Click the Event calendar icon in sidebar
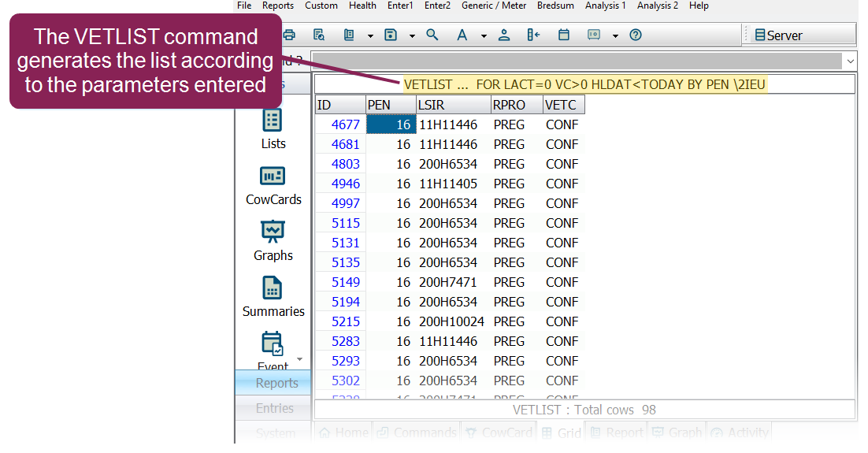Screen dimensions: 868x453 273,343
